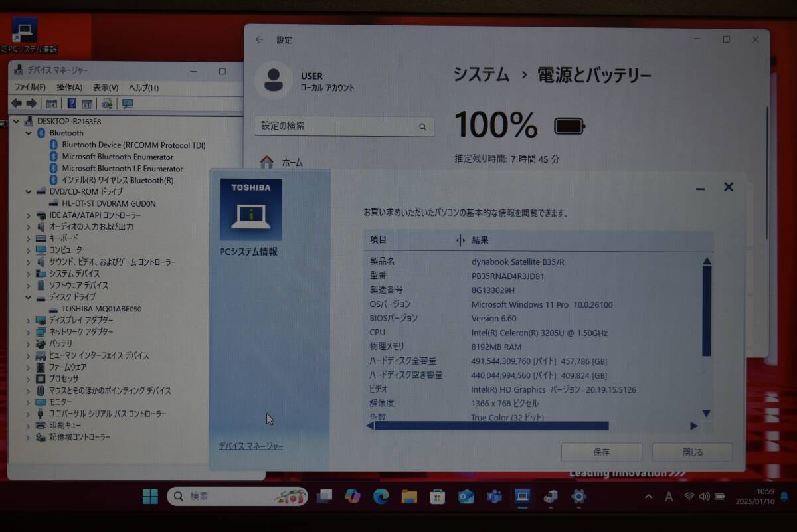
Task: Focus the 設定の検索 input field
Action: coord(344,126)
